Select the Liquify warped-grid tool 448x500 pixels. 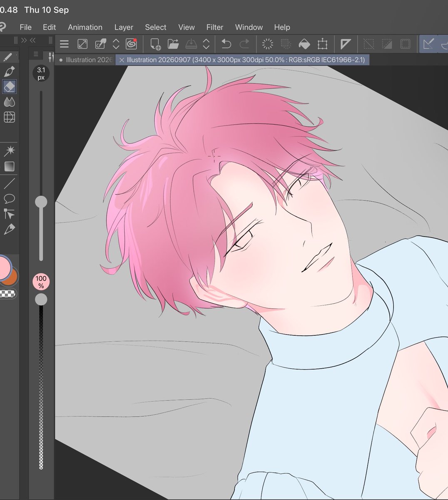pyautogui.click(x=9, y=117)
